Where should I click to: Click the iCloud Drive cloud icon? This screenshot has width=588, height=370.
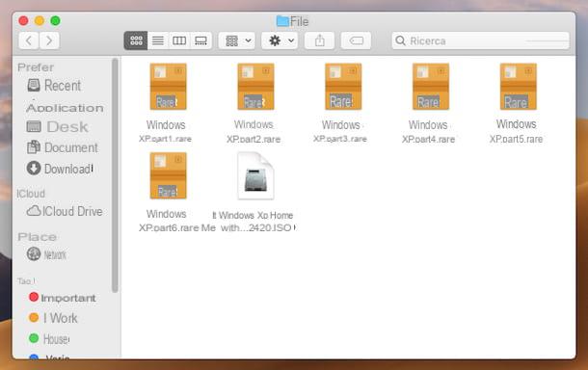point(34,211)
